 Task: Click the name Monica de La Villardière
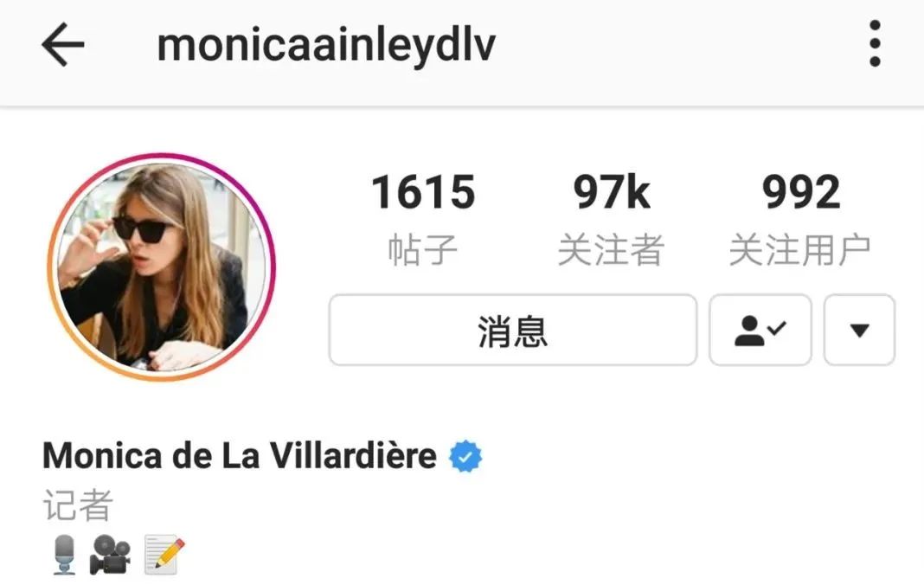240,456
